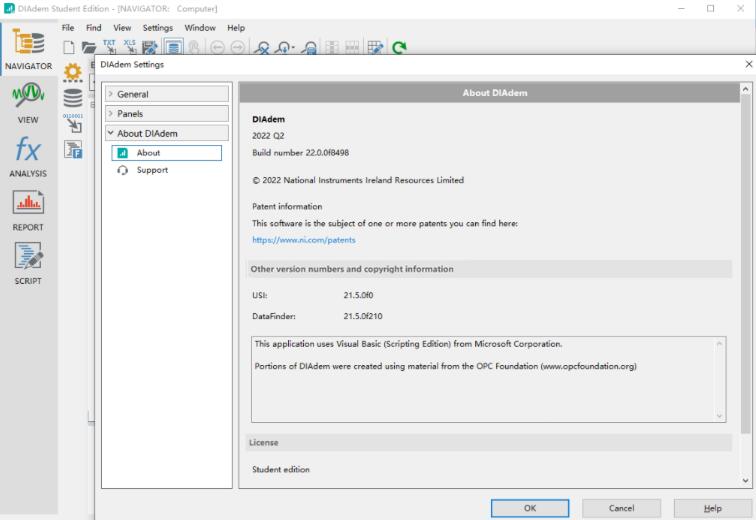Click the DIAdem logo icon beside About

(x=122, y=153)
